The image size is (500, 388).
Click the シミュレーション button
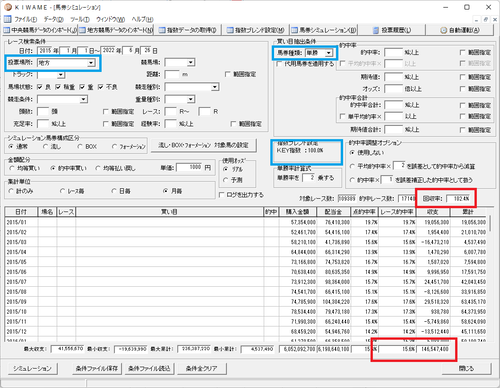tap(32, 368)
